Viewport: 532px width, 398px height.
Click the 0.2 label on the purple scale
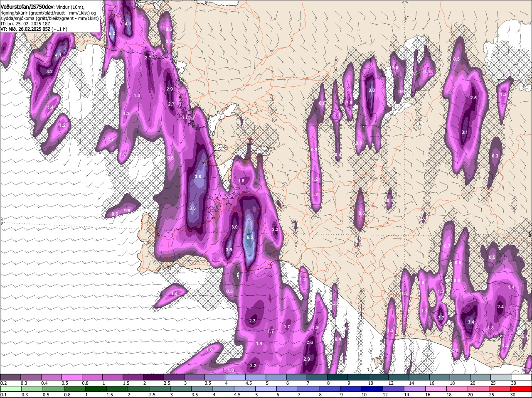coord(3,383)
